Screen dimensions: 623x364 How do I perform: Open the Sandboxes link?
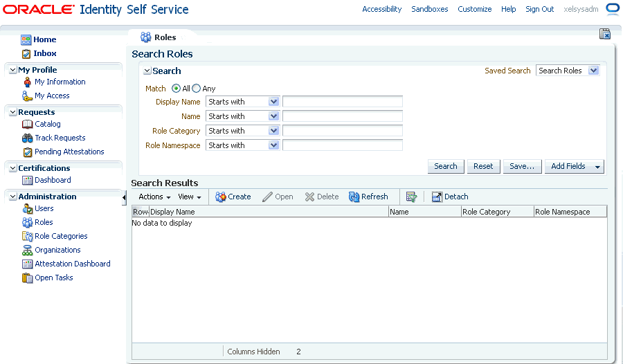click(429, 9)
